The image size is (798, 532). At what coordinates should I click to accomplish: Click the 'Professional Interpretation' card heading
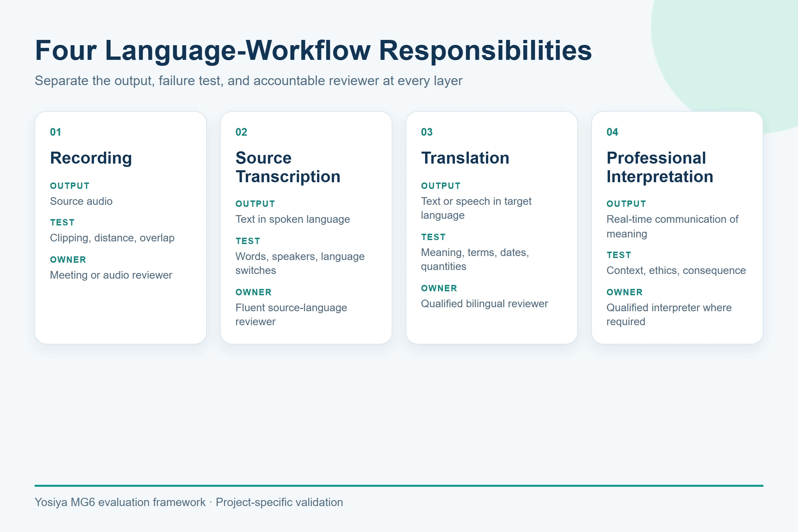coord(660,167)
